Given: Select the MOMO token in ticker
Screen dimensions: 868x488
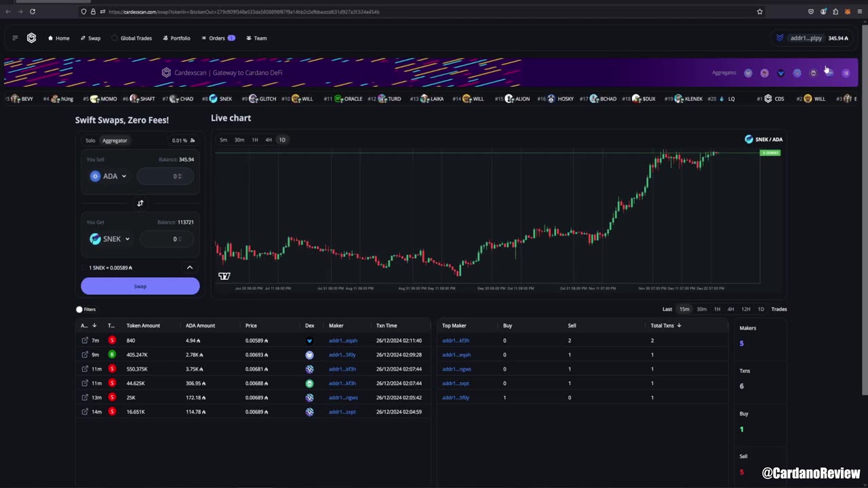Looking at the screenshot, I should tap(100, 98).
